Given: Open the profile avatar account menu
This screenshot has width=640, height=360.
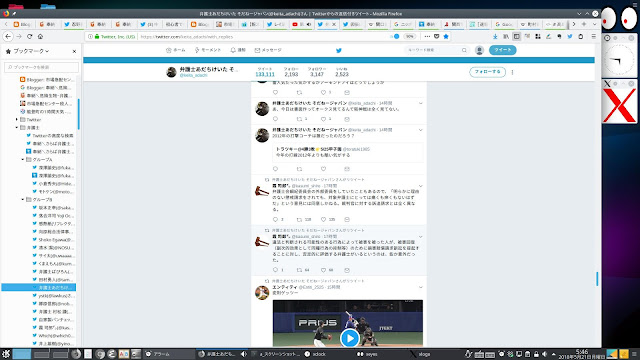Looking at the screenshot, I should [x=479, y=50].
